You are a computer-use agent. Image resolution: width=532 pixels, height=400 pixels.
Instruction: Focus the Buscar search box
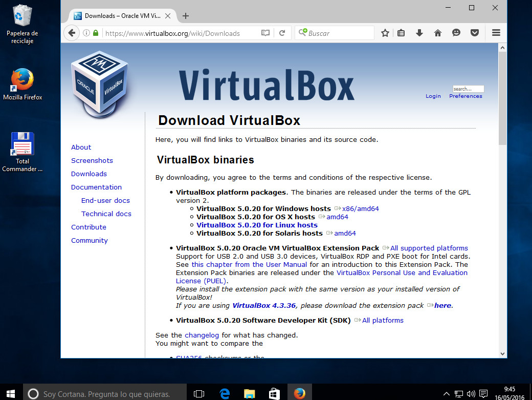coord(335,33)
